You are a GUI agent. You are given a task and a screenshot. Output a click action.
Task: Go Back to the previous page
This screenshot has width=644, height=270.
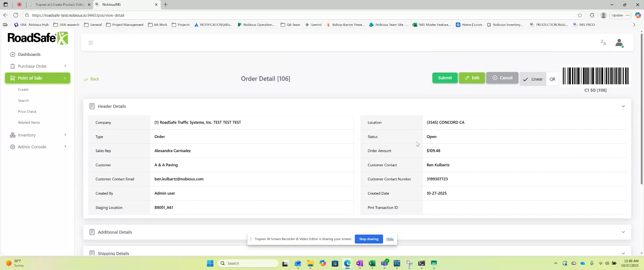[x=91, y=79]
